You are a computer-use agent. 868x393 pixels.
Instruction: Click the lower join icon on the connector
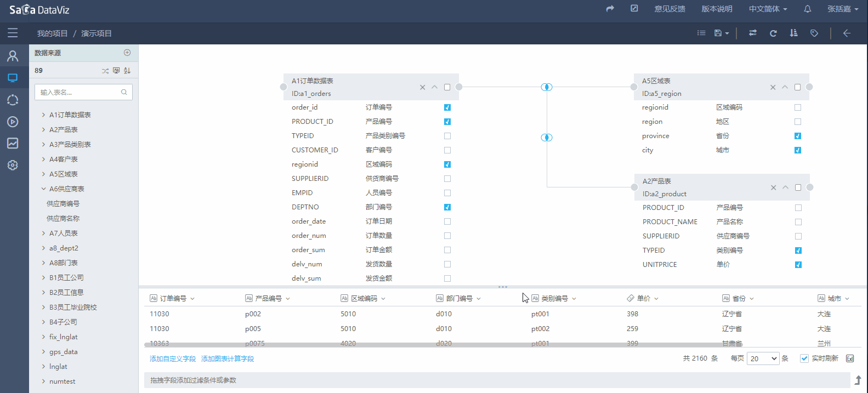(547, 137)
